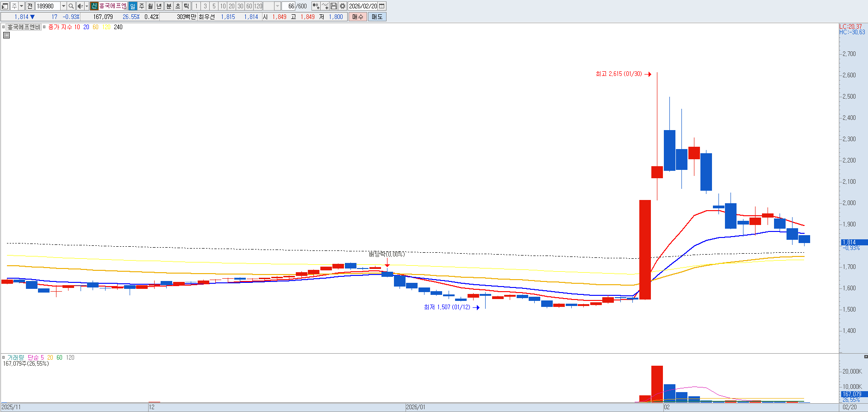Click the data grid icon below stock name

[x=6, y=35]
